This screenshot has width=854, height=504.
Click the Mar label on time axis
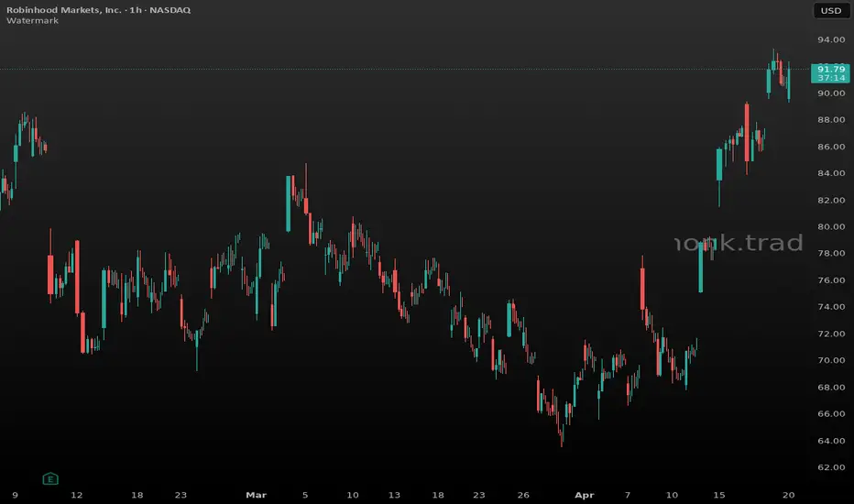(x=256, y=495)
